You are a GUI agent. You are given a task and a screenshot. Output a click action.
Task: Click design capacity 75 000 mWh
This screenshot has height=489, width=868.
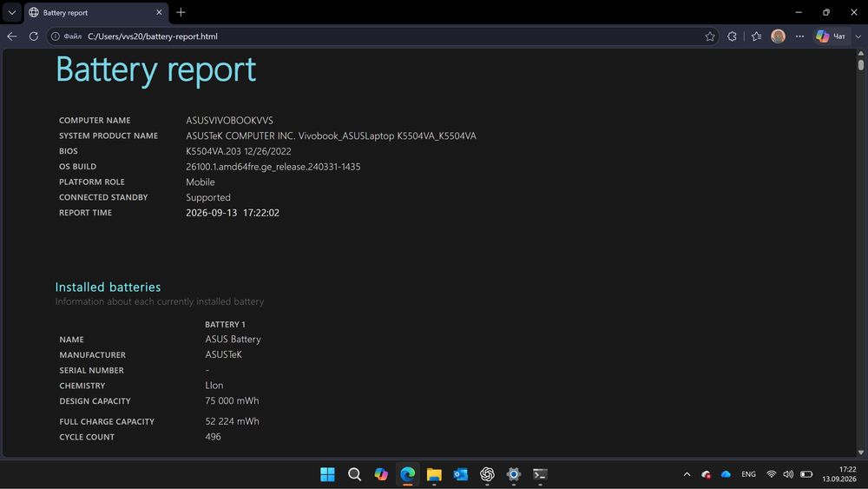[x=232, y=401]
